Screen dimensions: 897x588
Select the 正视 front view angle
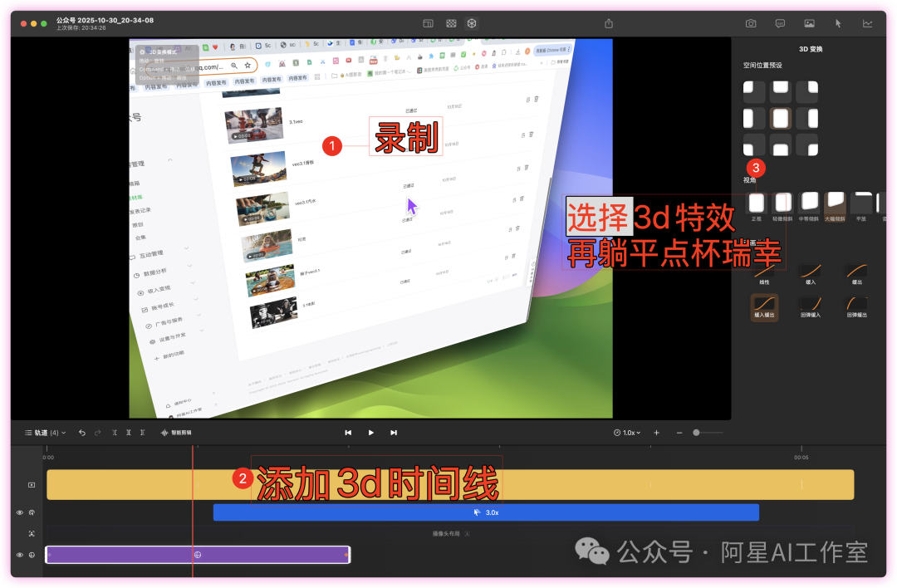(757, 207)
